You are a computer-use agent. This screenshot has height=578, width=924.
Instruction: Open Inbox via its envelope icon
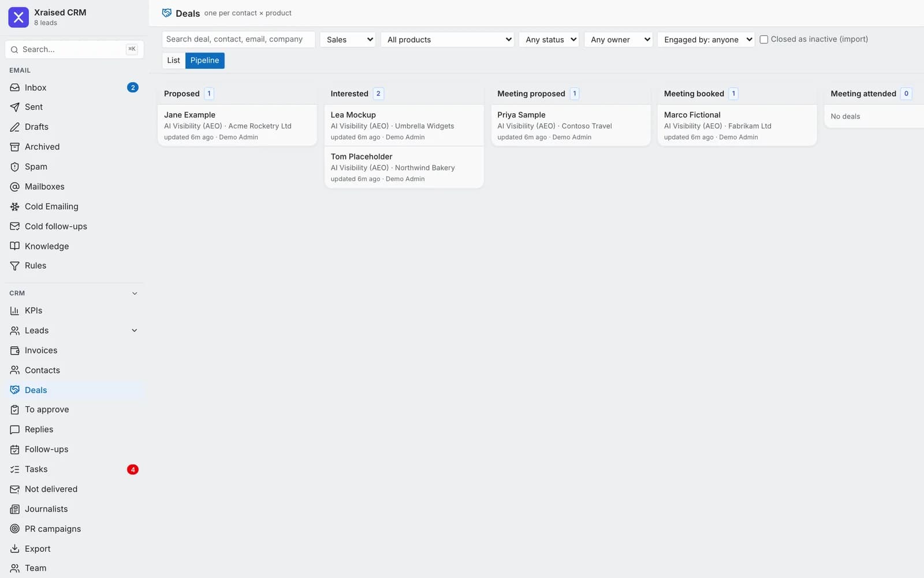pyautogui.click(x=15, y=88)
